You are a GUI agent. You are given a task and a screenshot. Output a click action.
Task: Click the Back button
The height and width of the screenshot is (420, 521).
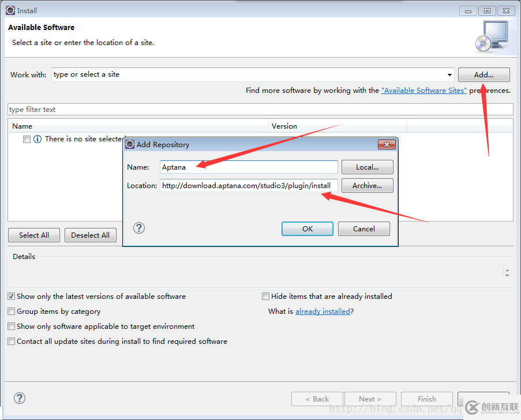coord(317,399)
